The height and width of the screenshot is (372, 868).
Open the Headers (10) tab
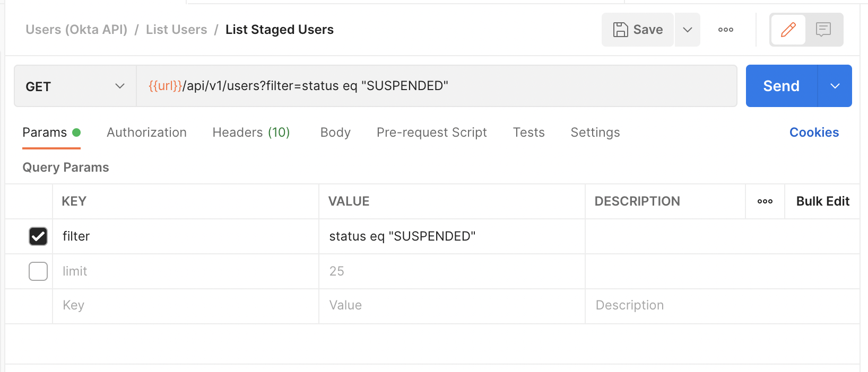point(251,132)
